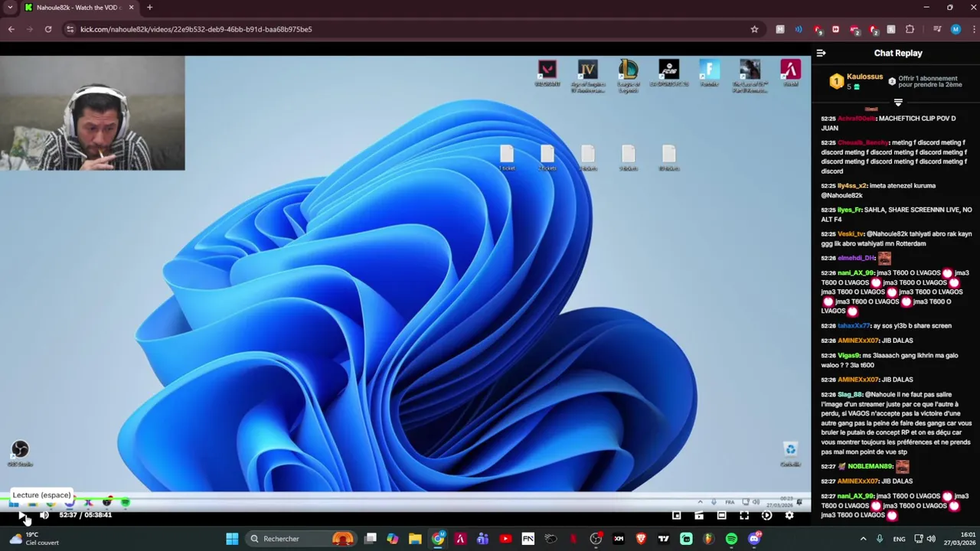Click the mini-player icon in the controls
The width and height of the screenshot is (980, 551).
click(677, 515)
